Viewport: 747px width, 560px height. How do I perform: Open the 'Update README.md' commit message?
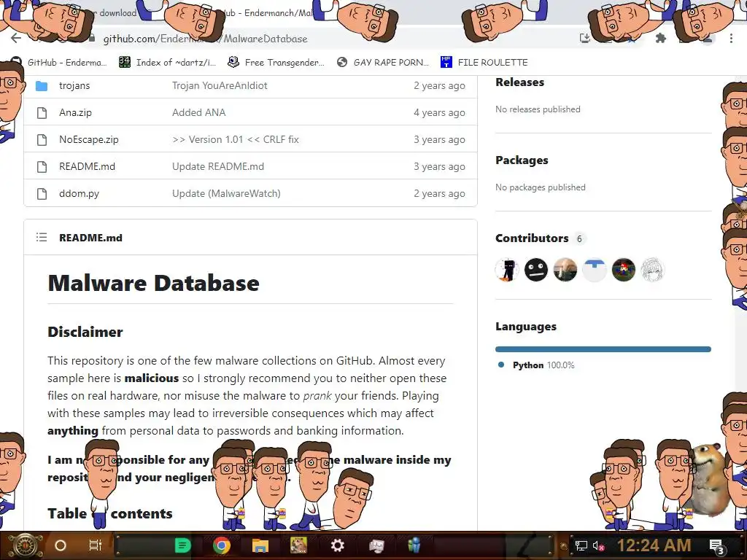tap(217, 167)
